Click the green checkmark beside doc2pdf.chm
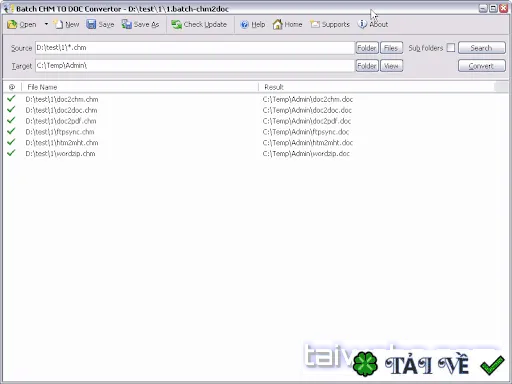Viewport: 512px width, 384px height. pyautogui.click(x=11, y=120)
